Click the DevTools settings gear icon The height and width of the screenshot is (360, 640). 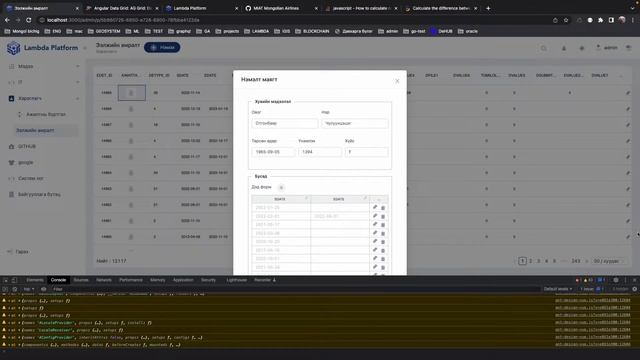click(616, 280)
